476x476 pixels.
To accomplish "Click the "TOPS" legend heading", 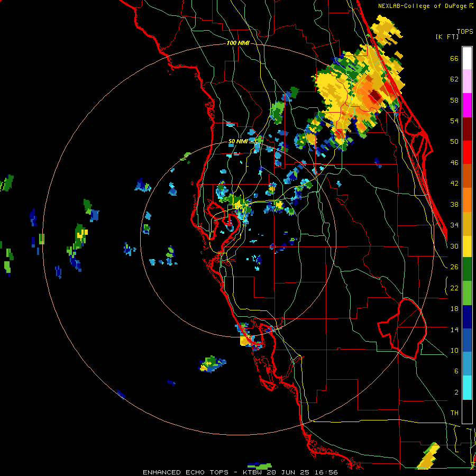I will pyautogui.click(x=465, y=31).
